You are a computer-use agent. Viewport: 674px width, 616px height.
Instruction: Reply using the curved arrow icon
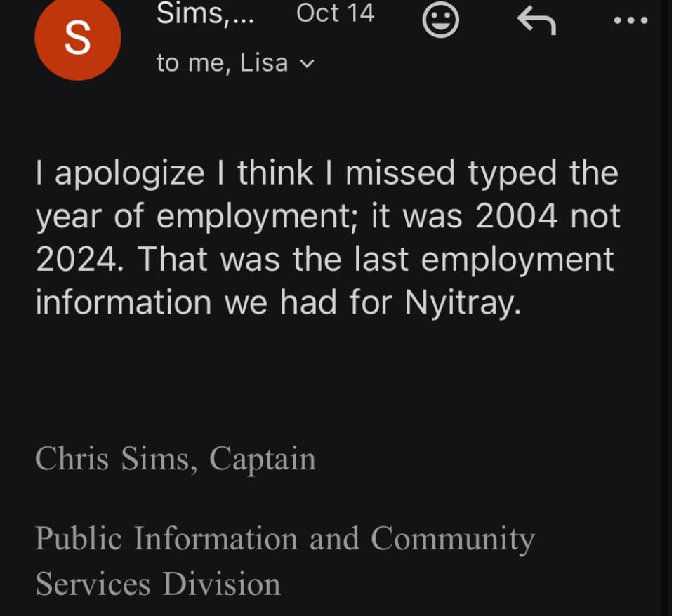(x=536, y=20)
